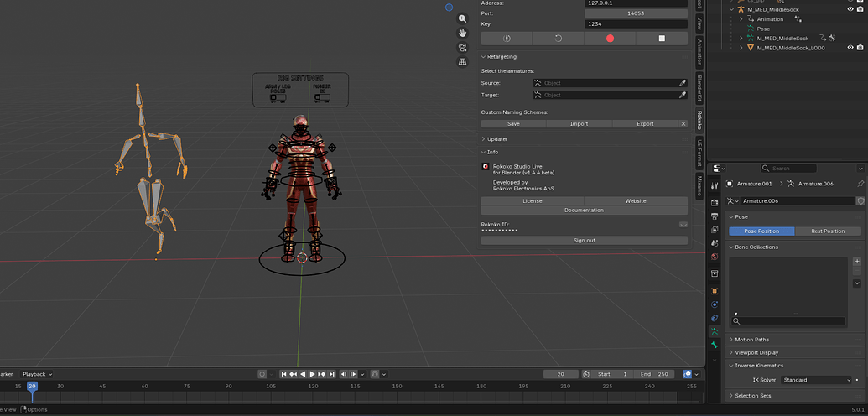Click the current frame field showing 20
The image size is (868, 416).
click(561, 374)
